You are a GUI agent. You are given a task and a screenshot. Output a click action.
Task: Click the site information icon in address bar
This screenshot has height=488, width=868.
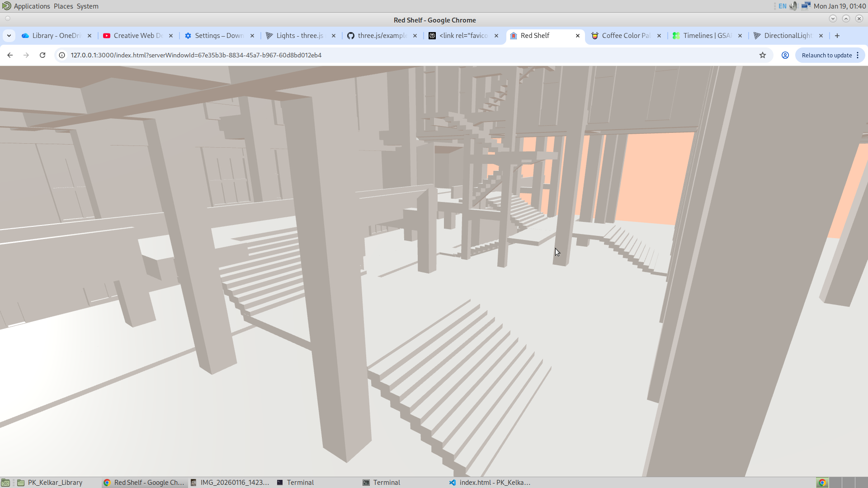coord(62,55)
